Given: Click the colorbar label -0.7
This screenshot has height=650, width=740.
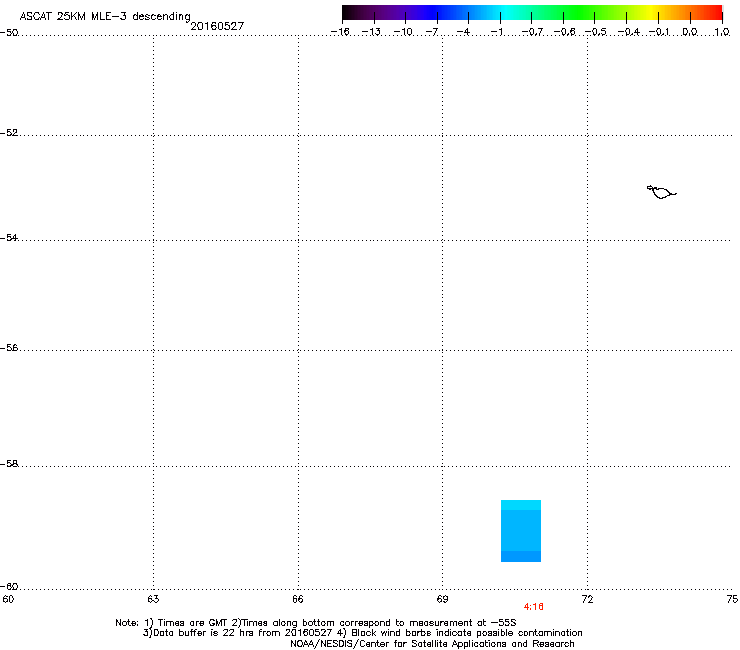Looking at the screenshot, I should pyautogui.click(x=532, y=32).
